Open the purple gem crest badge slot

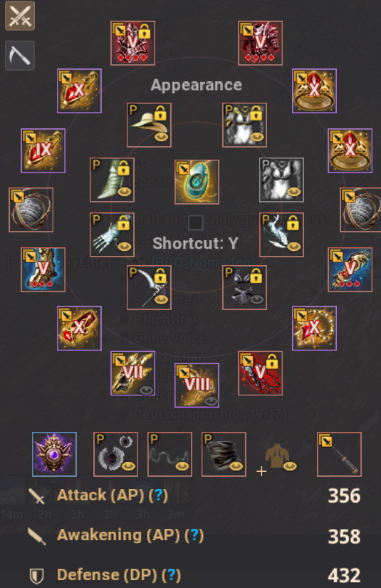(x=54, y=454)
